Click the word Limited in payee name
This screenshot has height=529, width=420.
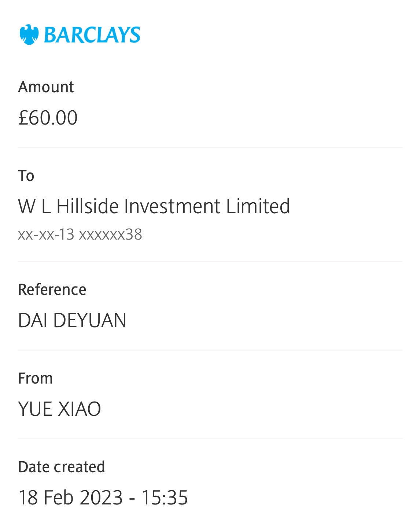[x=258, y=206]
